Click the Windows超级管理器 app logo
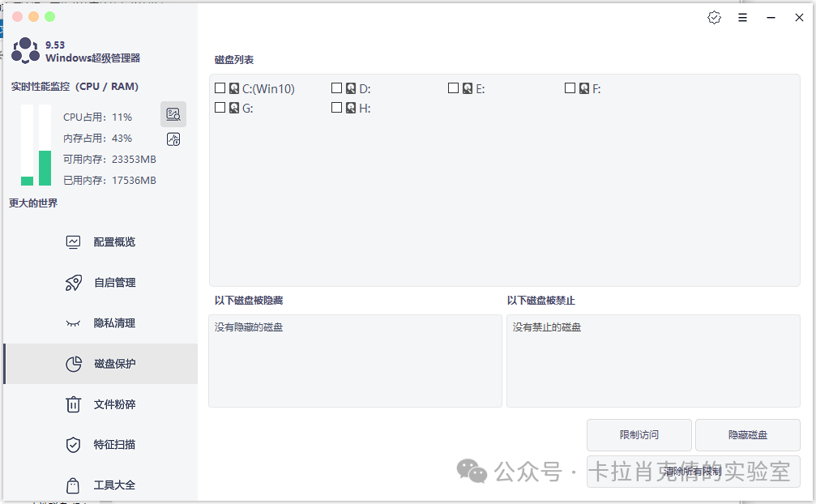816x504 pixels. [x=25, y=51]
